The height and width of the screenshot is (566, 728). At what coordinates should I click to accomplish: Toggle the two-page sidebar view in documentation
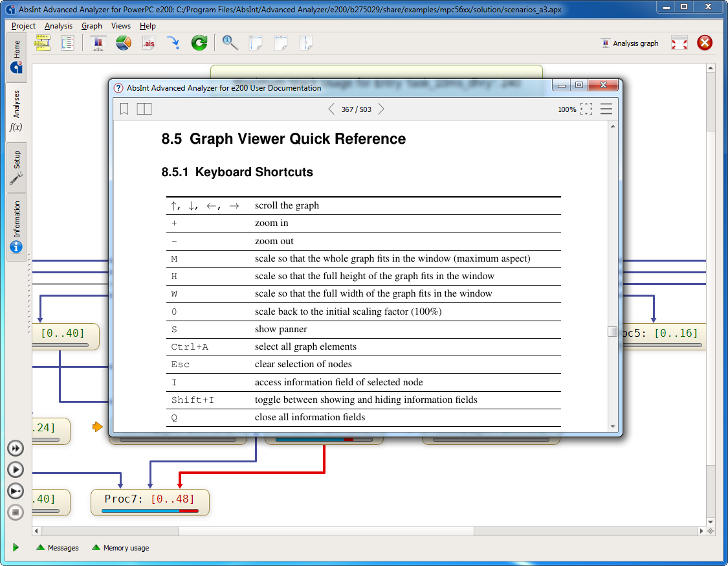pos(144,109)
